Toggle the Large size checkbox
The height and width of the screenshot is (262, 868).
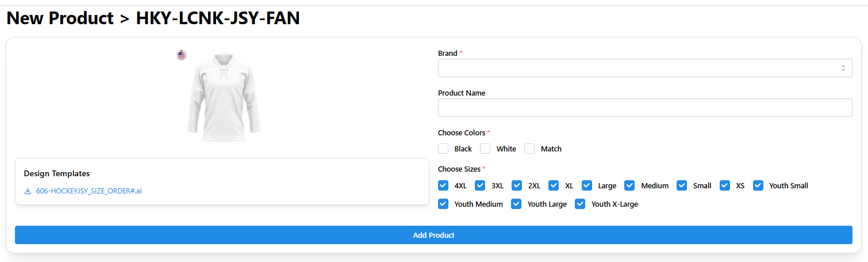[587, 185]
